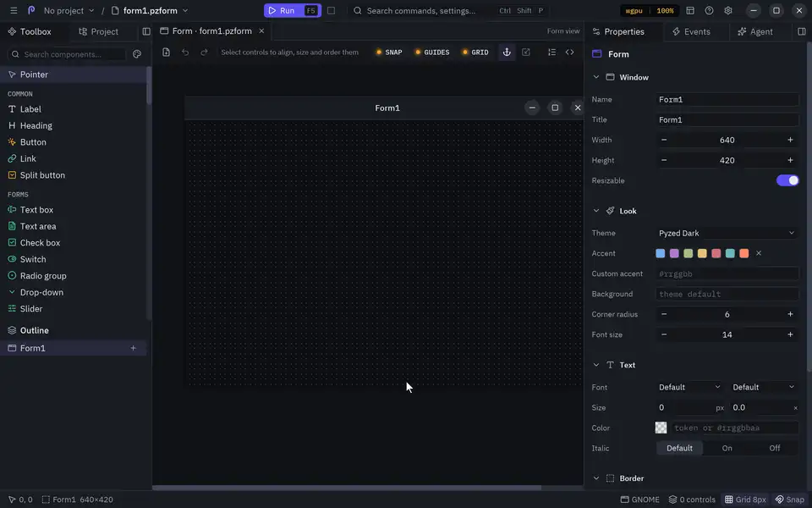The height and width of the screenshot is (508, 812).
Task: Collapse the left sidebar panel icon
Action: 146,31
